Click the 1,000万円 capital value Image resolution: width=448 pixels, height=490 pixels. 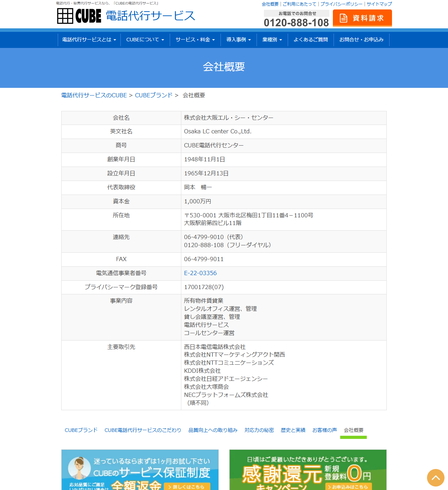click(197, 201)
